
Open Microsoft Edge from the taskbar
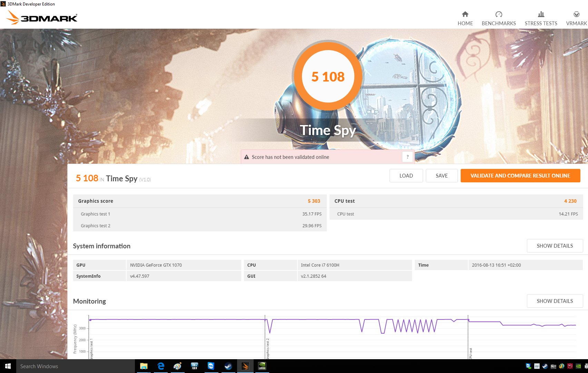161,366
